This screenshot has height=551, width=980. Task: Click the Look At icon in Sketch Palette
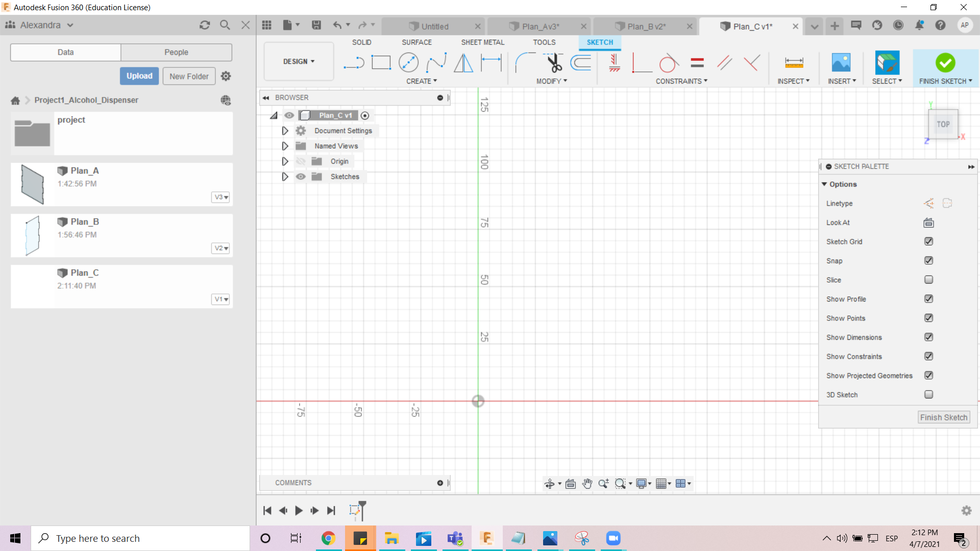point(929,222)
